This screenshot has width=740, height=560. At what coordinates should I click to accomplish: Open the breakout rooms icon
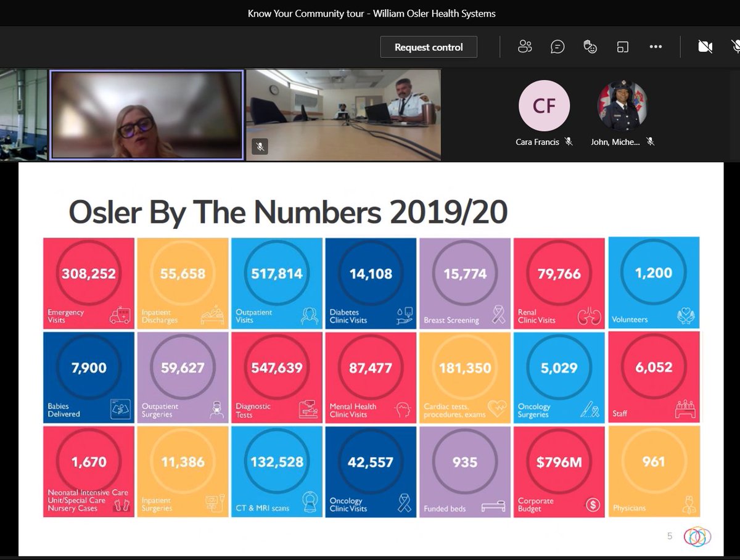tap(623, 47)
